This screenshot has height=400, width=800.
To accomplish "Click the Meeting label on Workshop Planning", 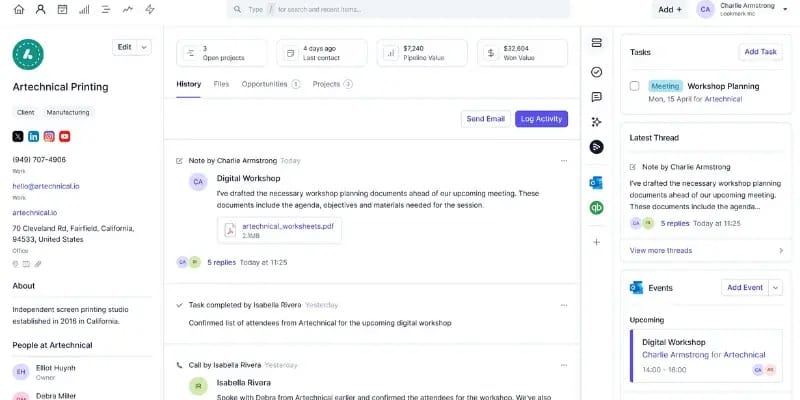I will 665,86.
